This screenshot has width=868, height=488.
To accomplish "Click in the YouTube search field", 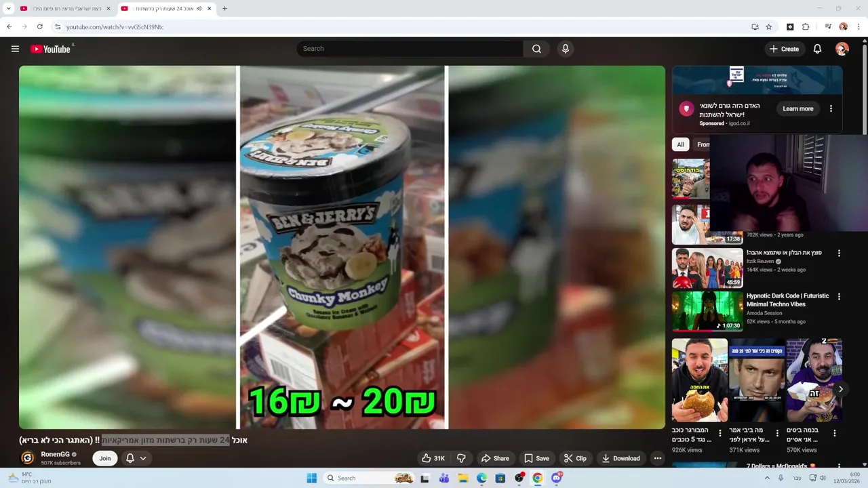I will [410, 49].
